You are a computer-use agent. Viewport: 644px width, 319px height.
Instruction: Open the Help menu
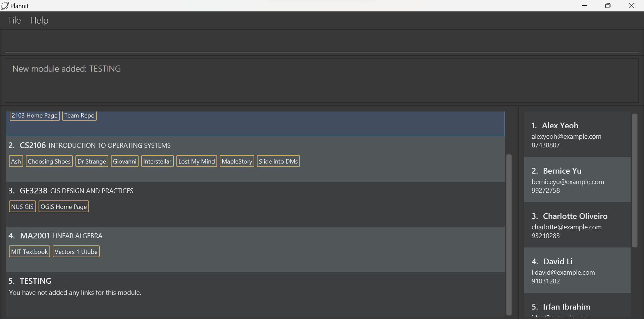pos(39,20)
